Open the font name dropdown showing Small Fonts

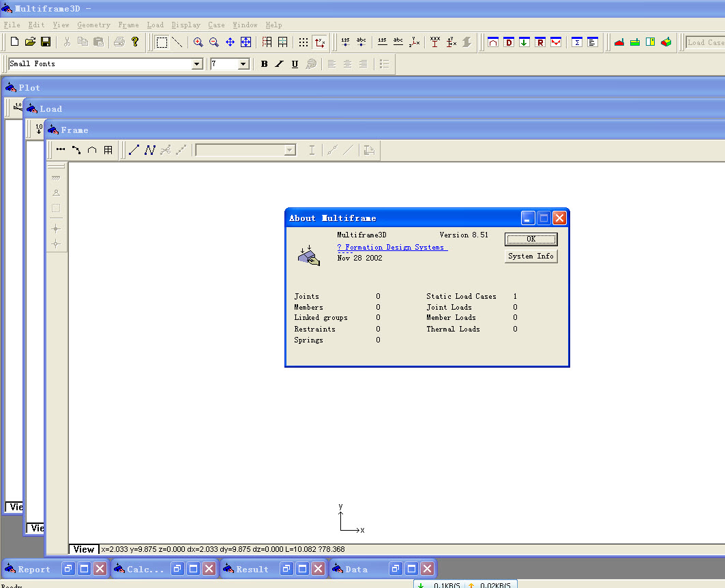click(x=197, y=64)
